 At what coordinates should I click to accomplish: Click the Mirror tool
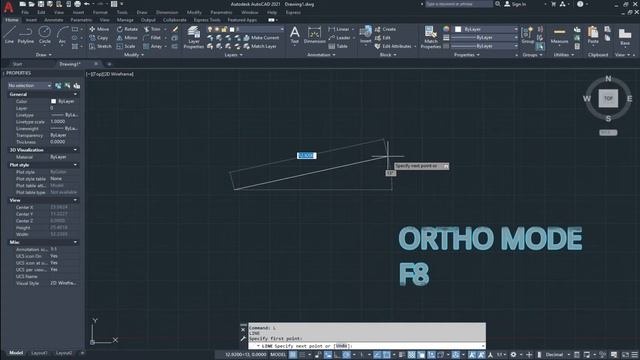[x=127, y=38]
